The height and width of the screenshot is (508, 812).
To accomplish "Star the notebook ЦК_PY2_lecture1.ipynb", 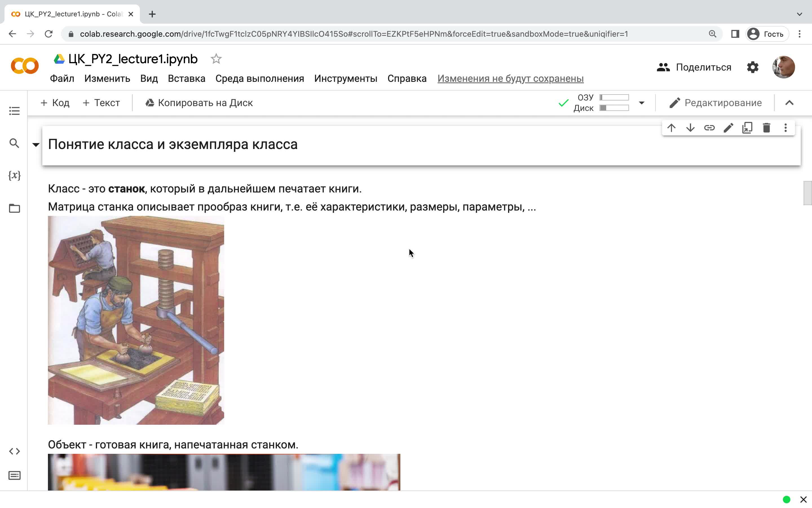I will [x=216, y=59].
